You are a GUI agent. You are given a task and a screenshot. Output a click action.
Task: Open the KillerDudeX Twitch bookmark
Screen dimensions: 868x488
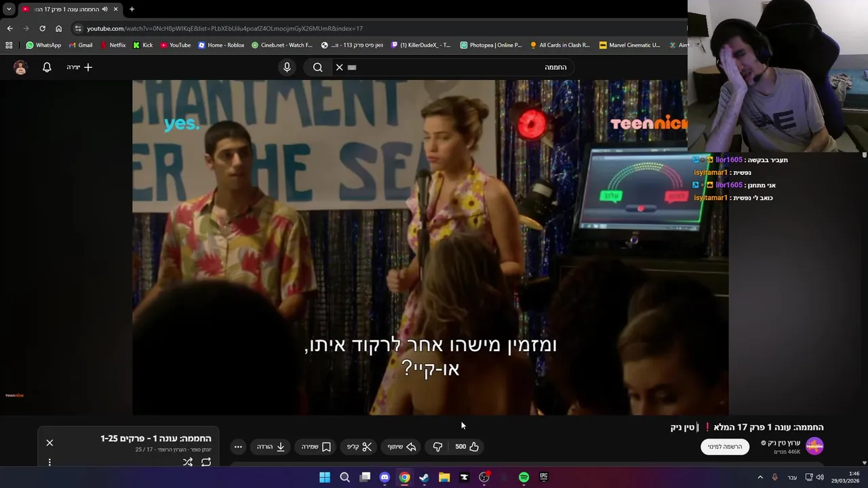(x=421, y=45)
